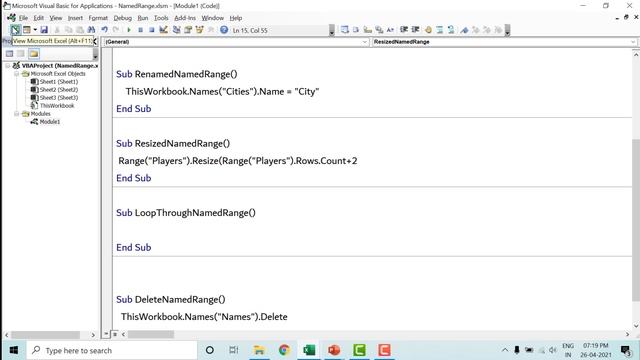Run the macro with the green play icon
640x360 pixels.
pos(129,30)
